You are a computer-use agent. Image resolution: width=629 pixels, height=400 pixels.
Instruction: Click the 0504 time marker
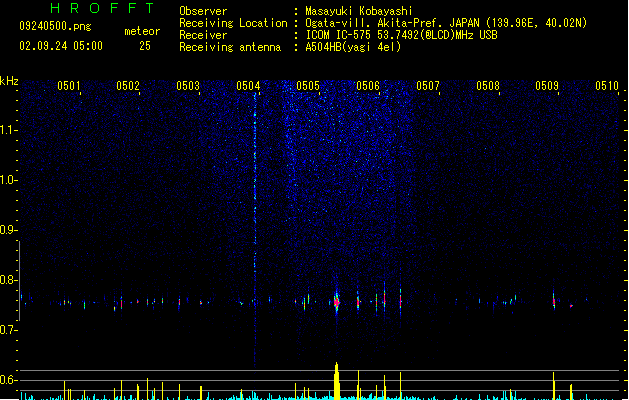click(x=248, y=86)
